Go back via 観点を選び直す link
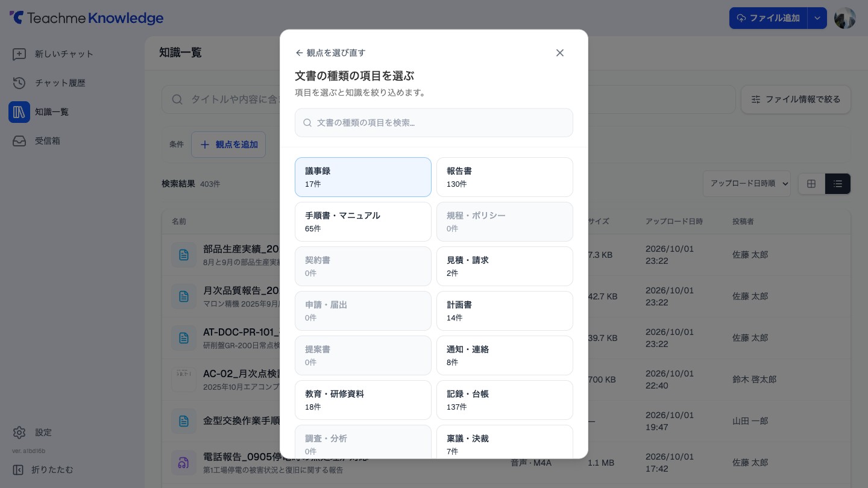Screen dimensions: 868x488 330,53
